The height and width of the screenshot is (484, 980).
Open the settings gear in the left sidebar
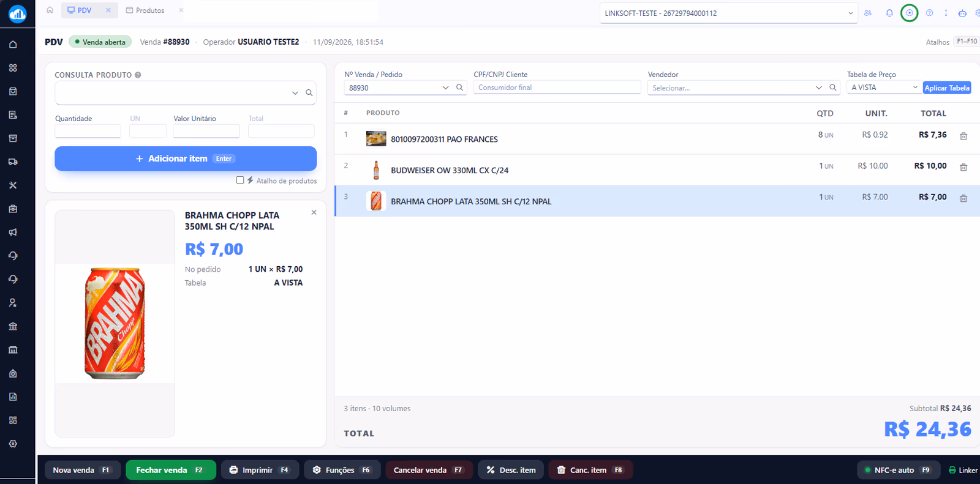coord(13,444)
